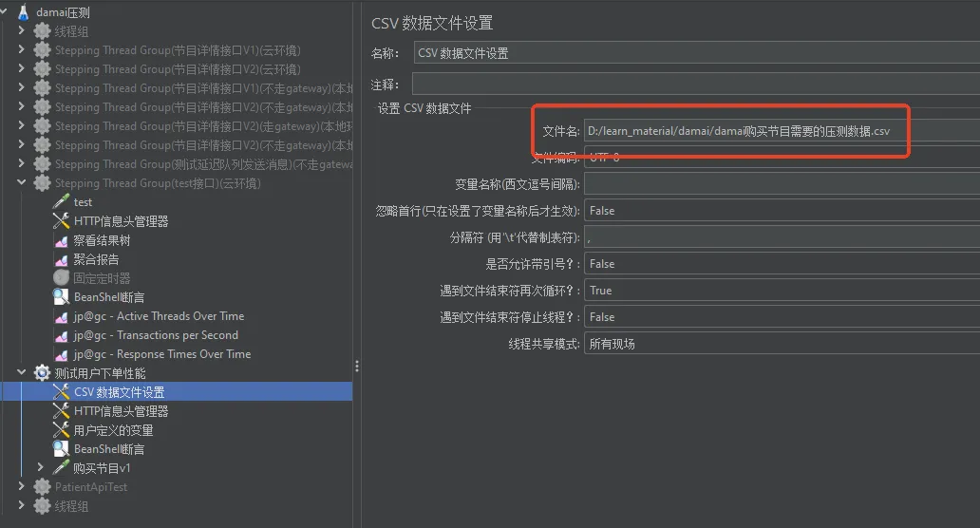Click the 聚合报告 listener icon
The width and height of the screenshot is (980, 528).
[61, 259]
